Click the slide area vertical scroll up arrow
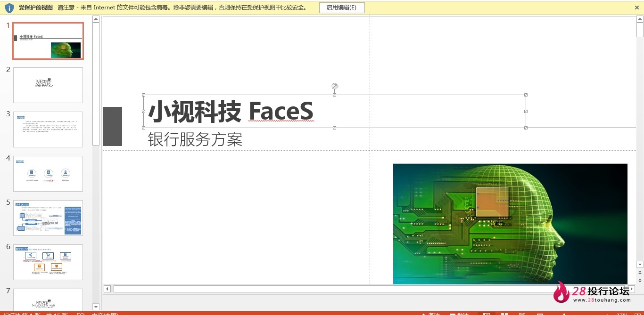Image resolution: width=644 pixels, height=315 pixels. coord(640,19)
